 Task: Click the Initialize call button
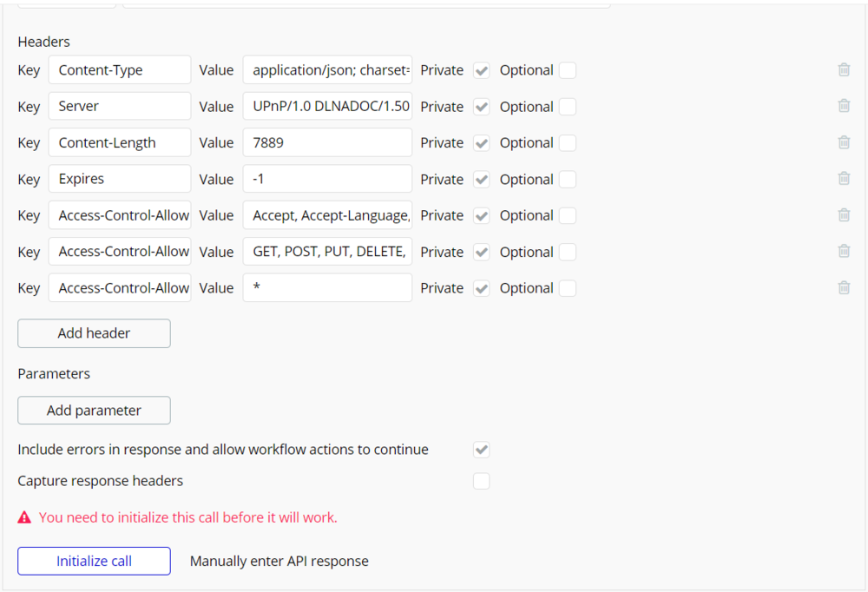click(94, 561)
